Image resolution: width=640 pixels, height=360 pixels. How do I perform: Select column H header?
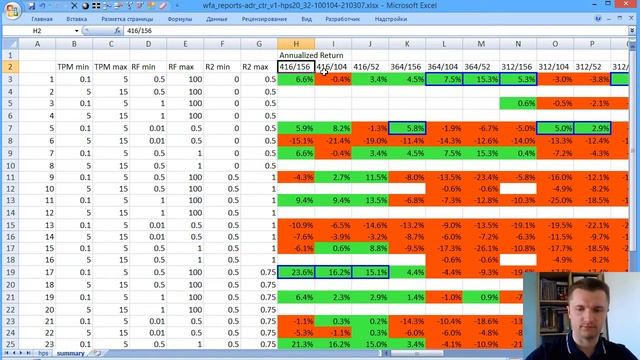click(296, 44)
